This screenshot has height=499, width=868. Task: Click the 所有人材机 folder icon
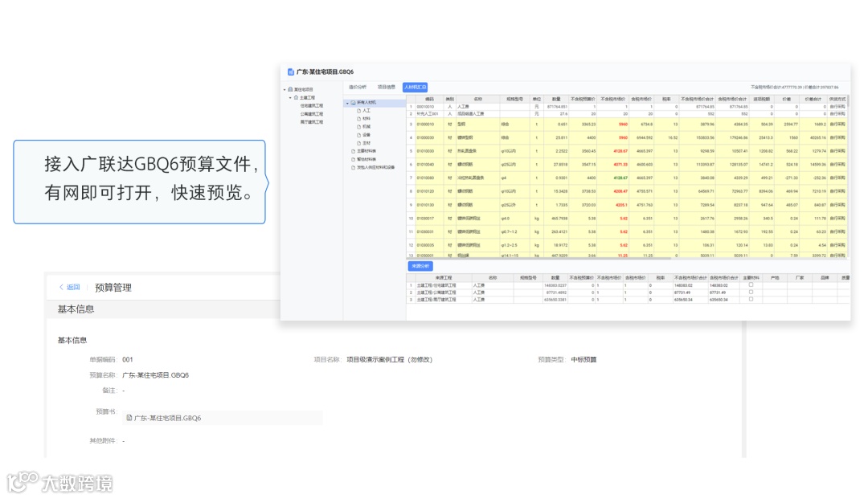(x=353, y=103)
